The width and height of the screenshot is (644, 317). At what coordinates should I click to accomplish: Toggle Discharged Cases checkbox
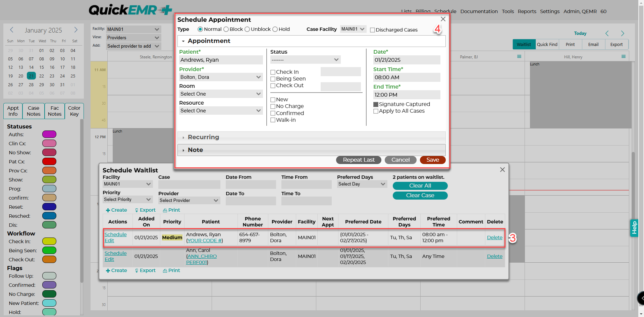372,30
